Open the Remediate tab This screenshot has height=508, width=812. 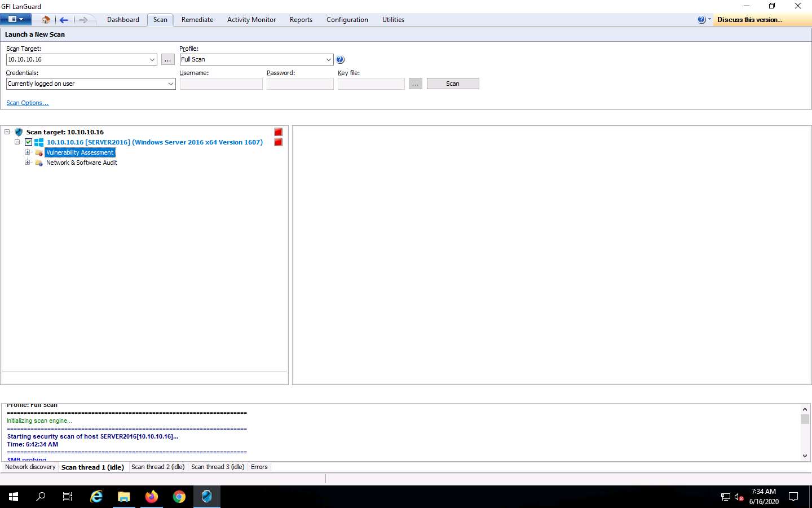pos(197,20)
